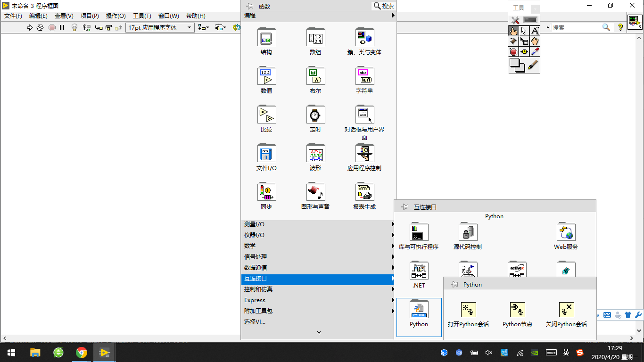The height and width of the screenshot is (362, 644).
Task: Choose the wiring tool in the Tools palette
Action: click(x=513, y=41)
